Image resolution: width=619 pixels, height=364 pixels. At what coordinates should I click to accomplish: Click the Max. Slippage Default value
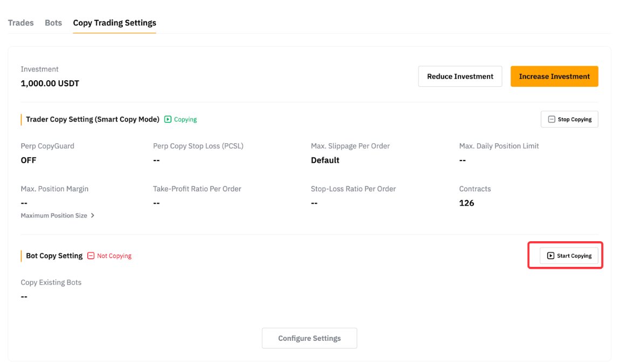point(325,160)
